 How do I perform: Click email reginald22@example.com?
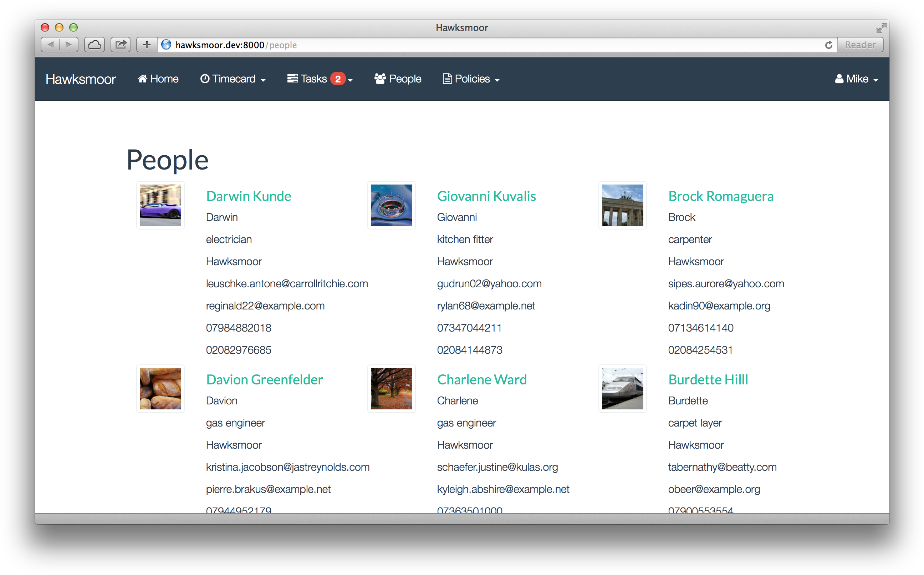pyautogui.click(x=265, y=306)
